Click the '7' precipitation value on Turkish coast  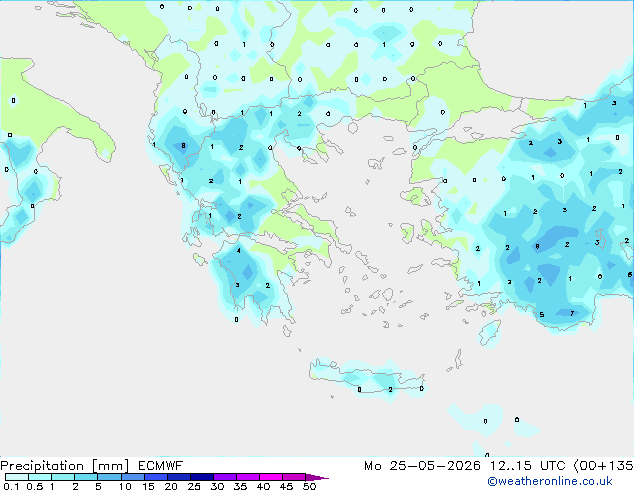572,313
